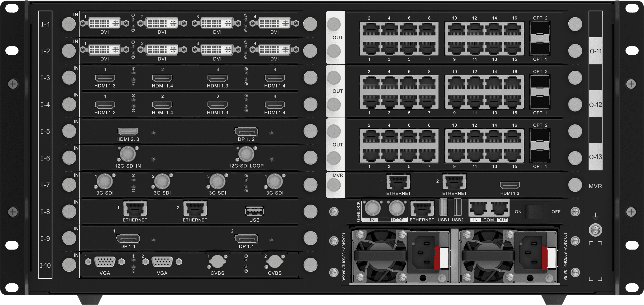Click Ethernet port 1 on card I-8
Image resolution: width=644 pixels, height=305 pixels.
tap(135, 209)
